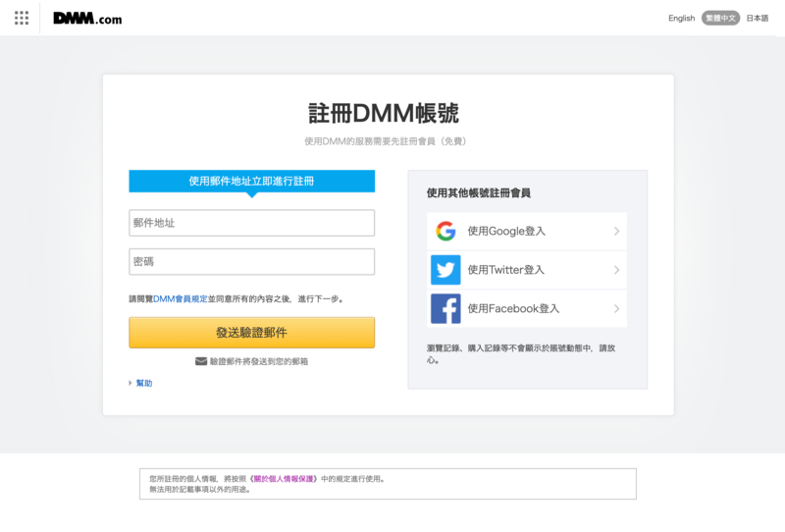Sign in with 使用Twitter登入
This screenshot has height=532, width=785.
527,270
